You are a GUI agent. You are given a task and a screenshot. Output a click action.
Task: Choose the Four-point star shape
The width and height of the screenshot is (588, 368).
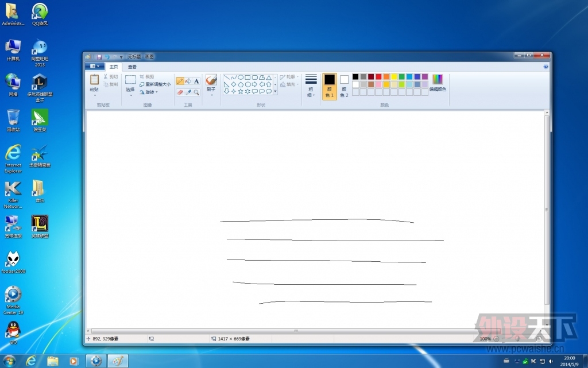[234, 91]
